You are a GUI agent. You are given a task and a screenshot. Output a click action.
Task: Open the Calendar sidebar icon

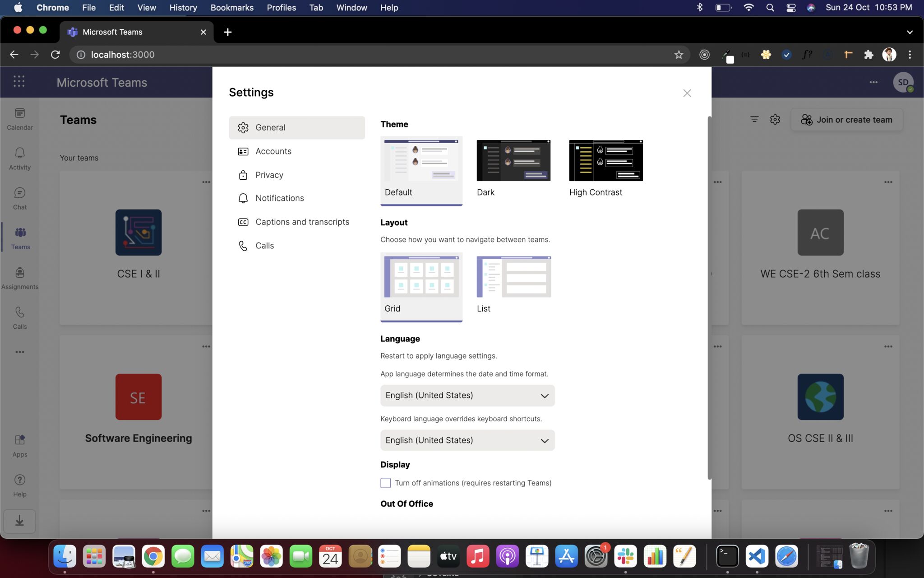(20, 119)
